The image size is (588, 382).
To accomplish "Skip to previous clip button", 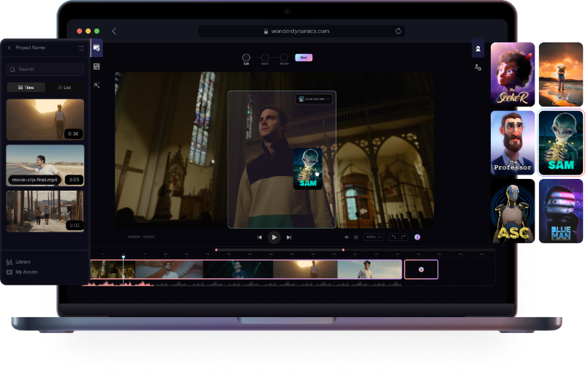I will (259, 237).
